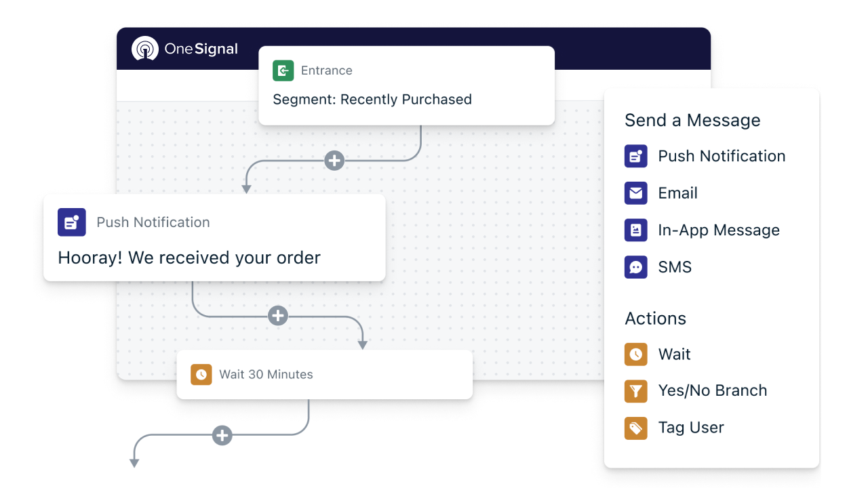Screen dimensions: 868x488
Task: Click the plus connector after the Push Notification node
Action: pos(277,315)
